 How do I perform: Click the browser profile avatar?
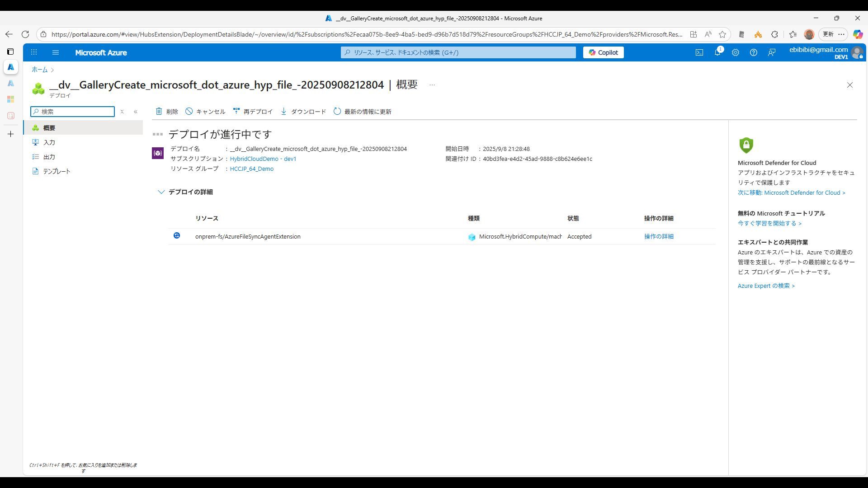pyautogui.click(x=809, y=34)
